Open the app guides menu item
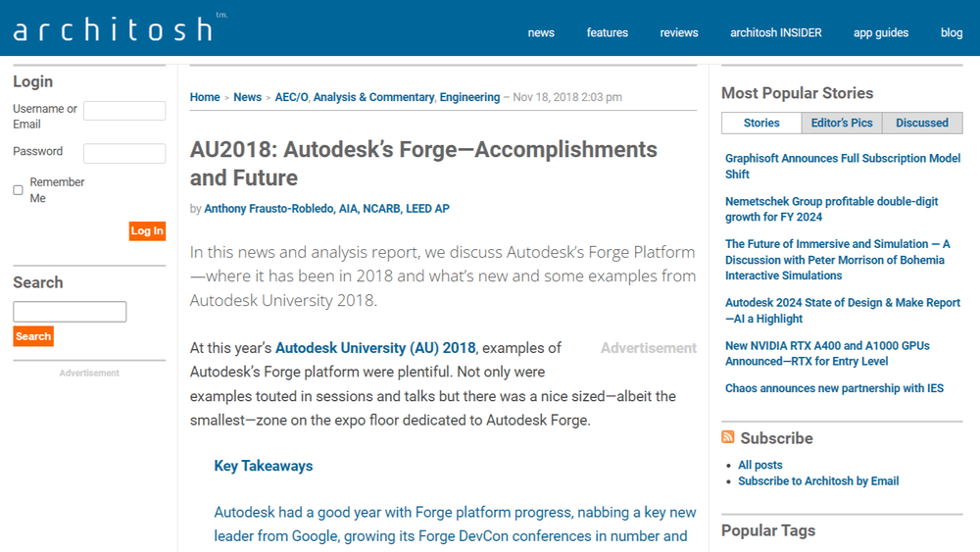The image size is (980, 552). tap(881, 32)
